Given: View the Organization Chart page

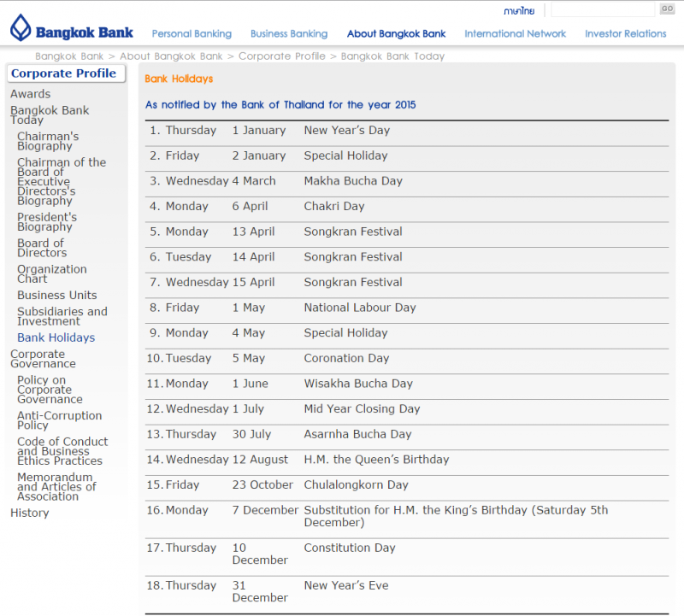Looking at the screenshot, I should (51, 273).
